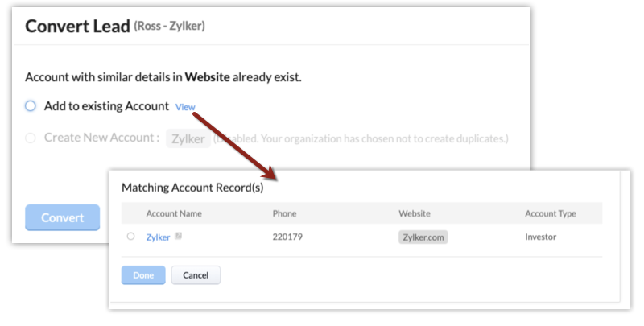Select the Zylker matching record radio button
644x326 pixels.
pos(130,237)
